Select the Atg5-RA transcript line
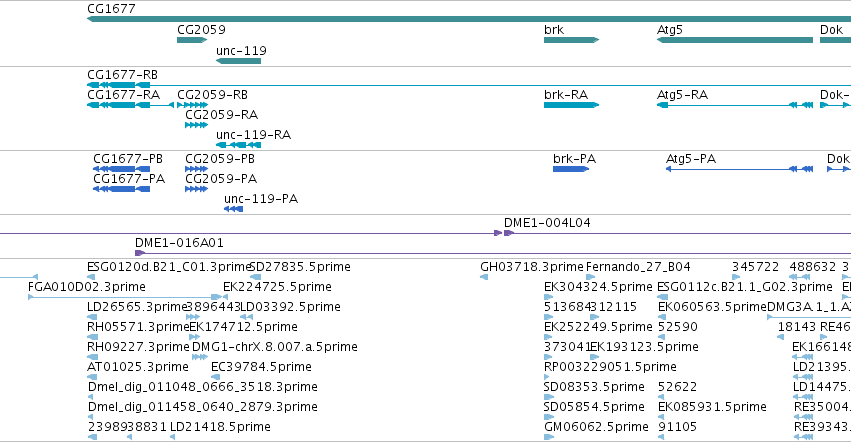 click(x=735, y=105)
